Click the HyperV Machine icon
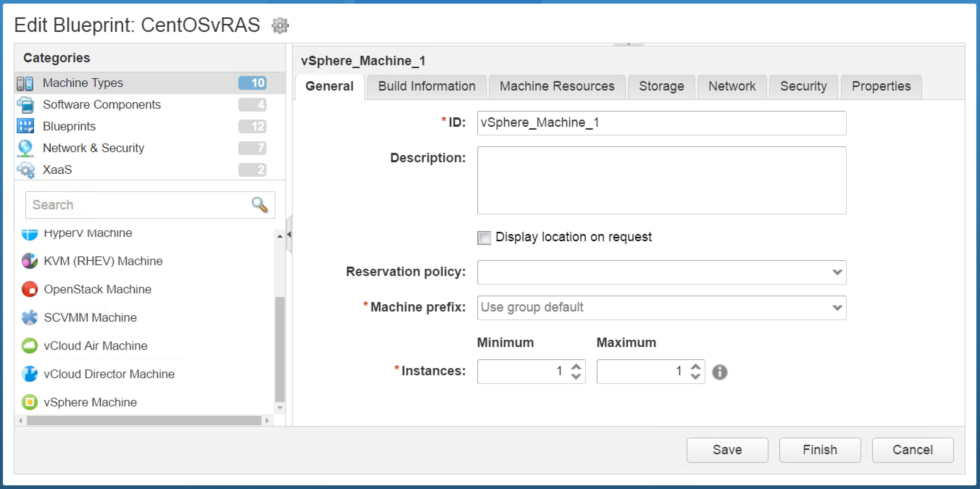This screenshot has height=489, width=980. 30,234
